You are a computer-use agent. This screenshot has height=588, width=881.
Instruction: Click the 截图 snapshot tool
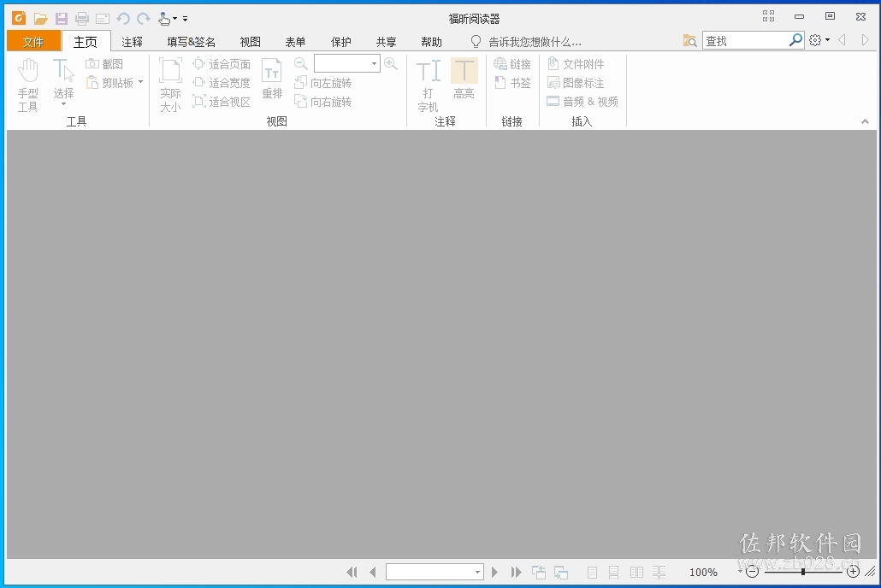tap(104, 64)
